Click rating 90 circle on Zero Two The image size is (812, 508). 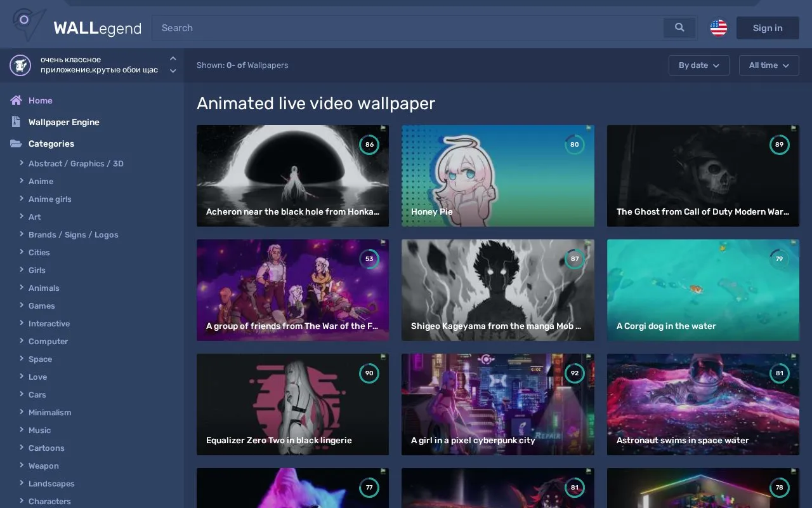369,373
